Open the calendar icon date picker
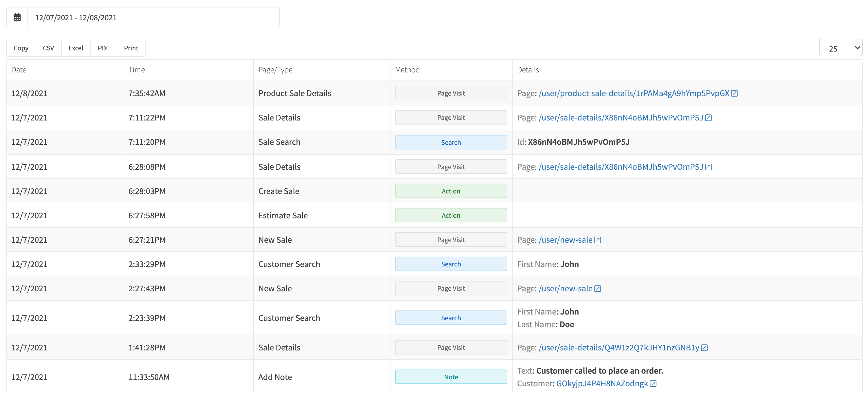The height and width of the screenshot is (393, 868). click(x=17, y=18)
